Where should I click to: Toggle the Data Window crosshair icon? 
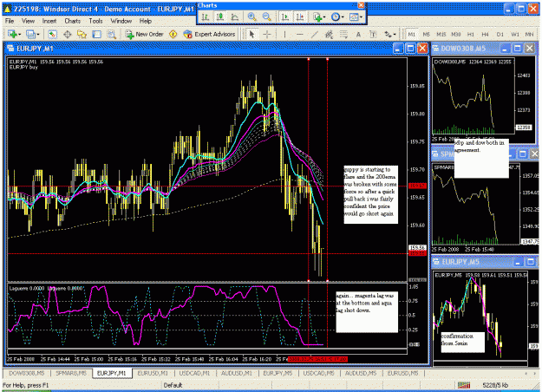coord(67,34)
